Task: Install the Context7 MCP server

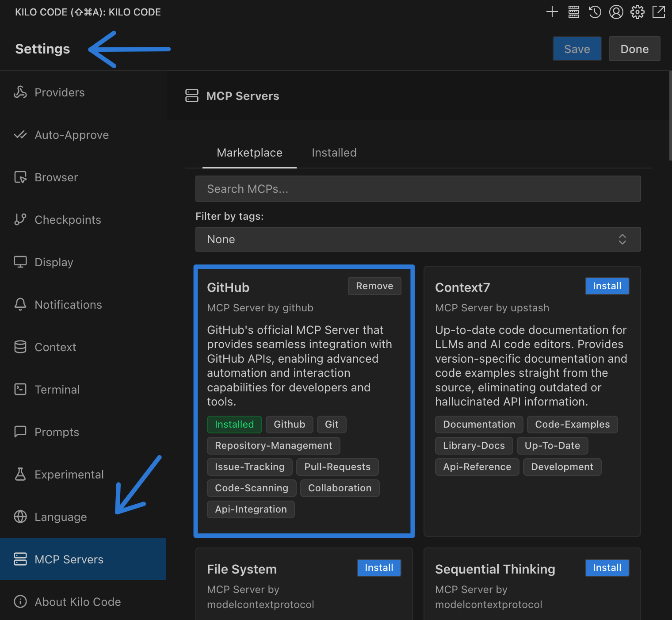Action: tap(607, 286)
